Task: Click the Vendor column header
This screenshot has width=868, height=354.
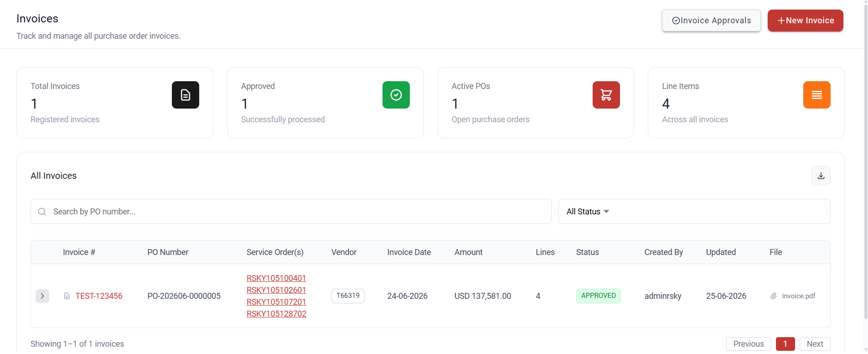Action: 344,252
